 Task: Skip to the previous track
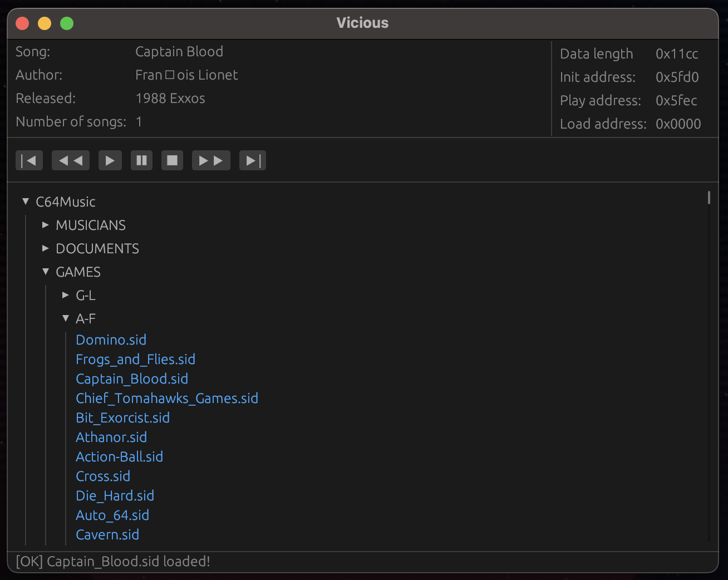pos(29,160)
